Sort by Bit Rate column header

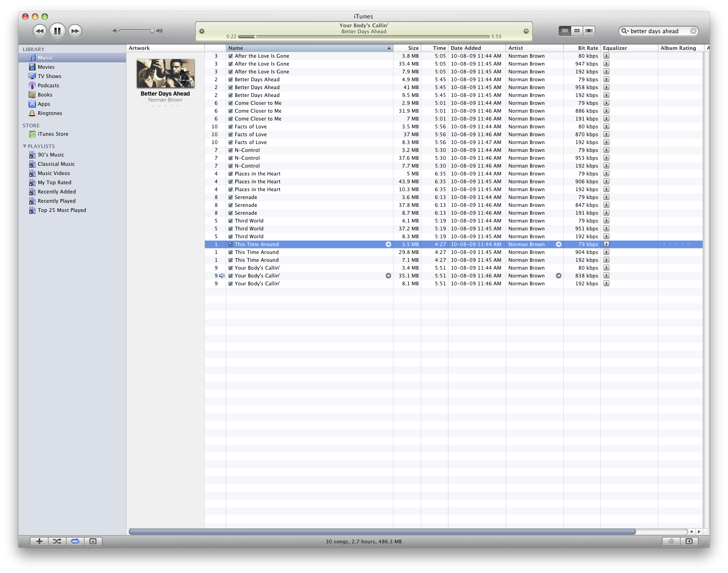pyautogui.click(x=582, y=48)
